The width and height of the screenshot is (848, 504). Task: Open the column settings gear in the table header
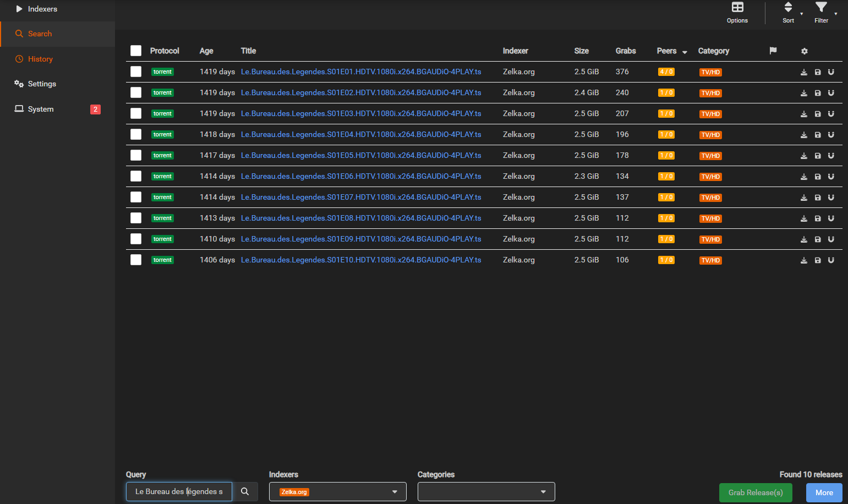(x=804, y=51)
